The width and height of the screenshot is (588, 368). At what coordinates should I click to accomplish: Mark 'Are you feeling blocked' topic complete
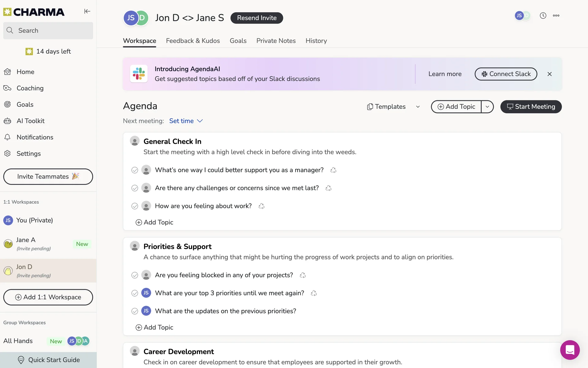point(134,275)
